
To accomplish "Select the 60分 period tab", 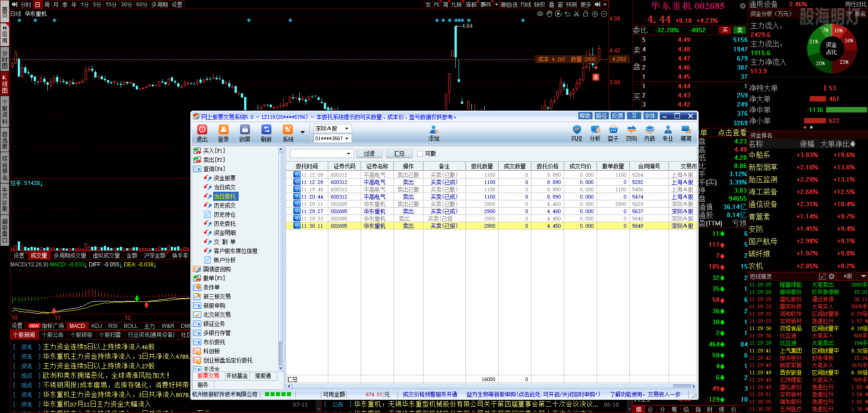I will pos(142,5).
